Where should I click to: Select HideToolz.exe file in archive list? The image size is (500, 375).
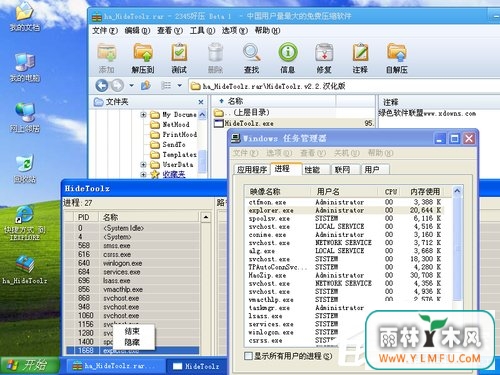249,124
